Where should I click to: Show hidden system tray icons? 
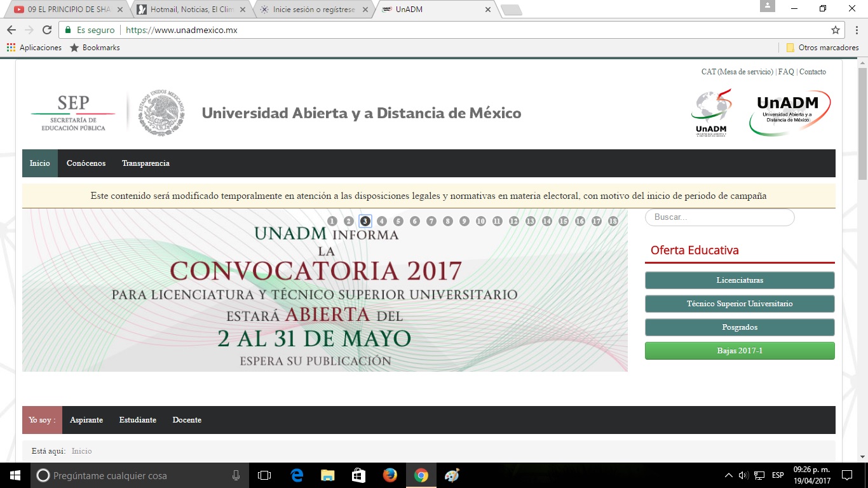pyautogui.click(x=729, y=475)
